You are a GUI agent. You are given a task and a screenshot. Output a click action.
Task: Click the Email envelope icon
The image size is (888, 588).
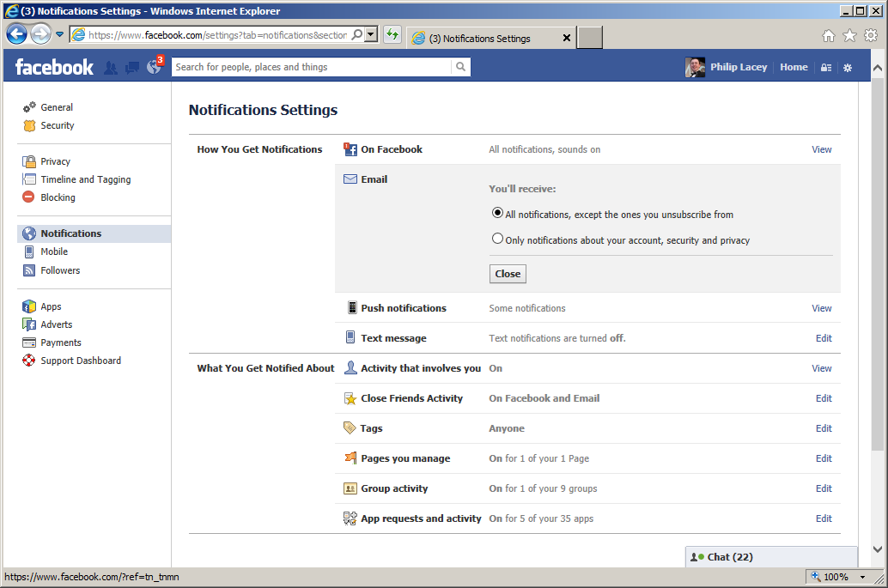pos(350,179)
